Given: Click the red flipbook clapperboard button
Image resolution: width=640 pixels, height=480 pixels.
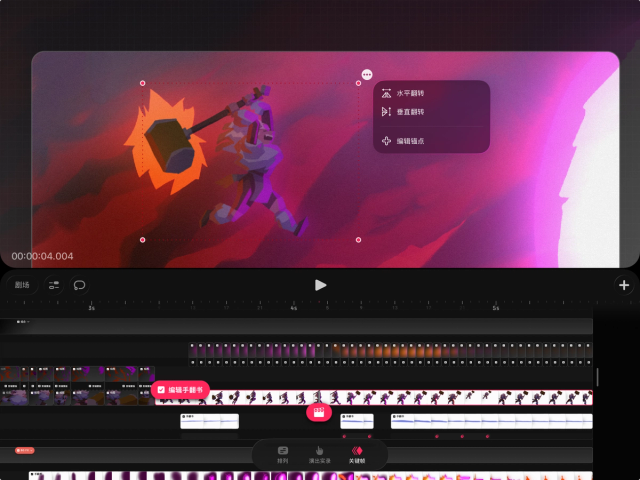Looking at the screenshot, I should click(319, 412).
